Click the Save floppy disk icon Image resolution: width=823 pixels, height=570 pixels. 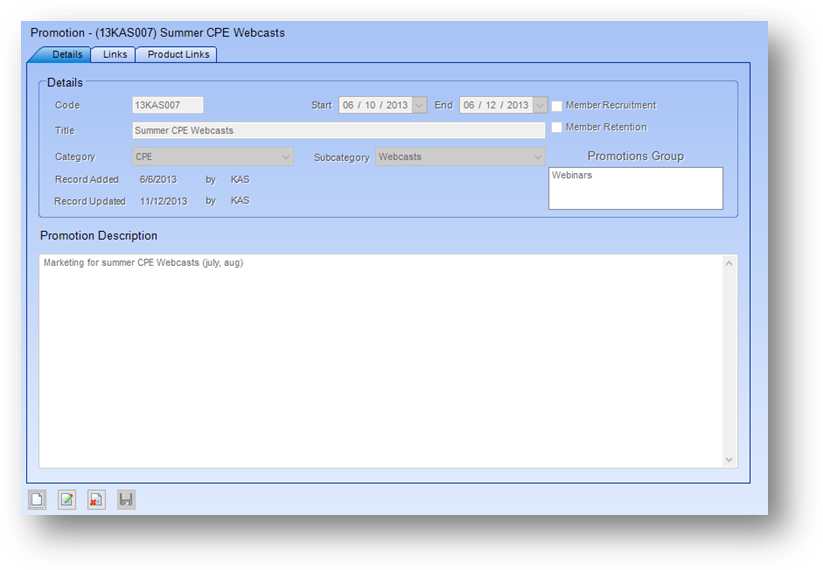126,500
